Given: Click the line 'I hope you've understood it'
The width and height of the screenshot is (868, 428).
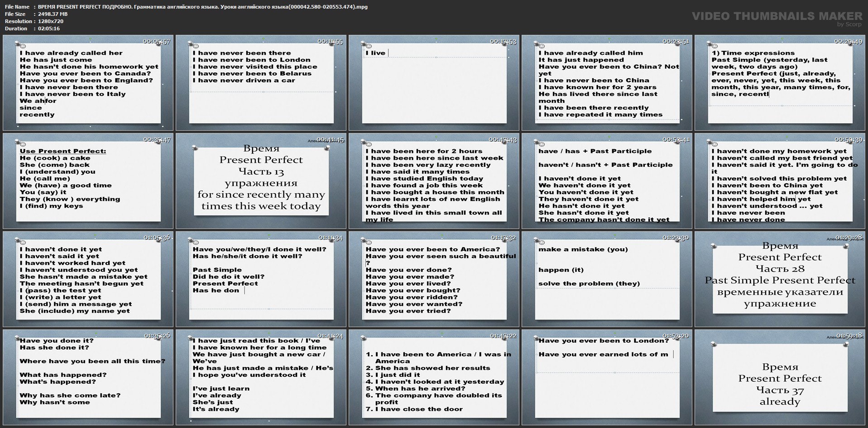Looking at the screenshot, I should click(249, 375).
